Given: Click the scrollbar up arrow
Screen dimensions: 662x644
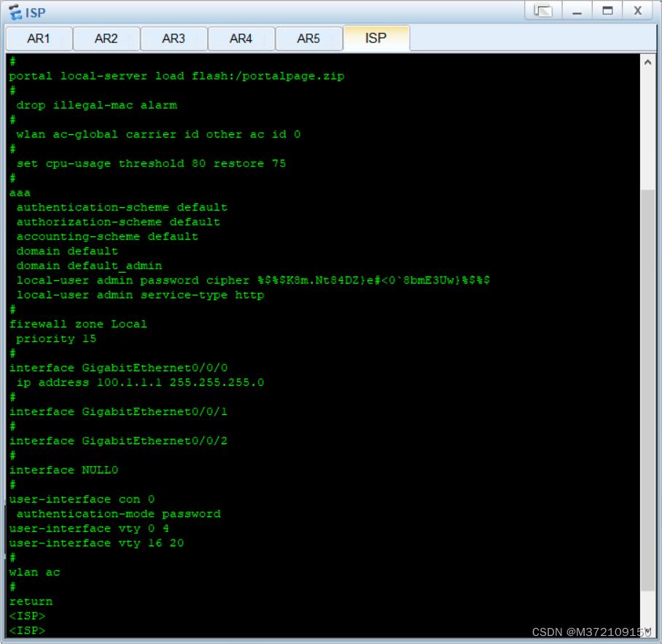Looking at the screenshot, I should coord(648,61).
